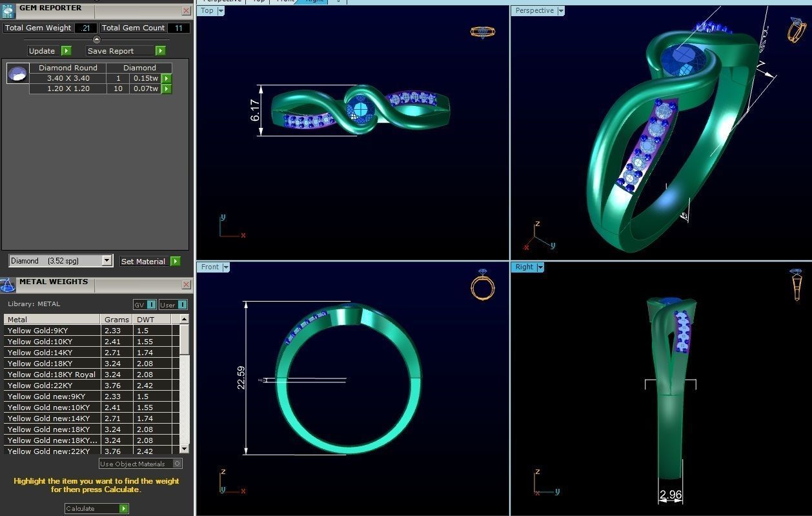Open the Front viewport menu dropdown
Image resolution: width=812 pixels, height=516 pixels.
click(226, 267)
